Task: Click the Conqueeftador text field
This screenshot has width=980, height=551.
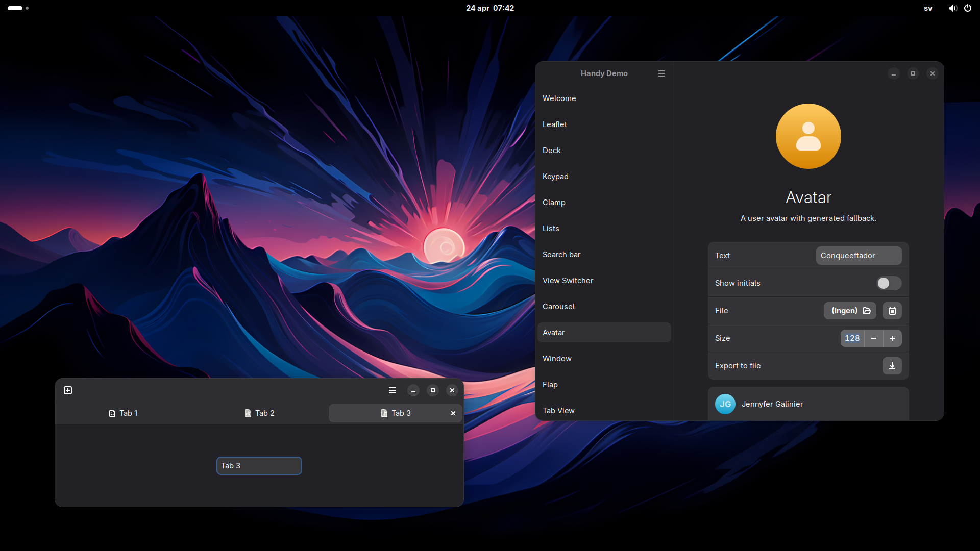Action: [x=859, y=256]
